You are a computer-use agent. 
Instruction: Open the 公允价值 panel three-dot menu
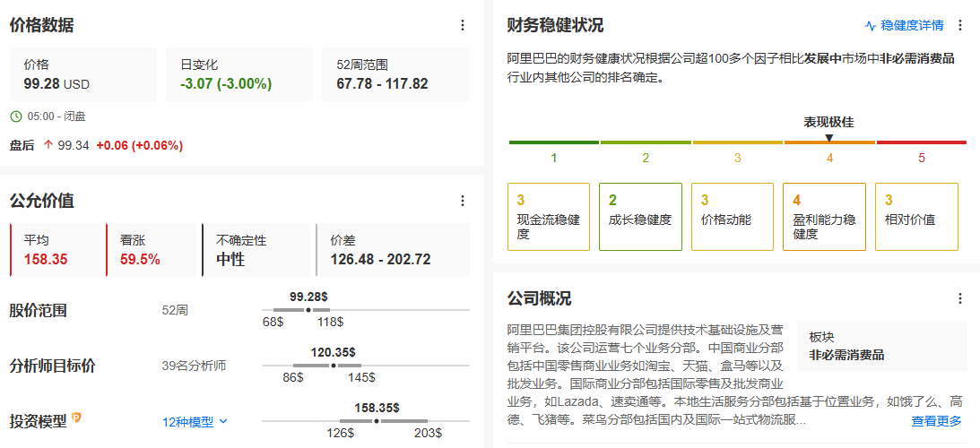[x=463, y=201]
